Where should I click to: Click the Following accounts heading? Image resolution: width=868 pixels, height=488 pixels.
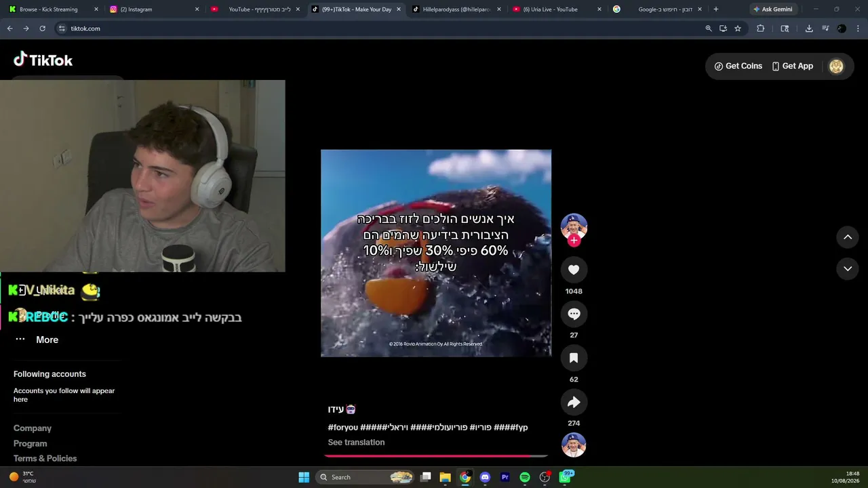click(50, 374)
